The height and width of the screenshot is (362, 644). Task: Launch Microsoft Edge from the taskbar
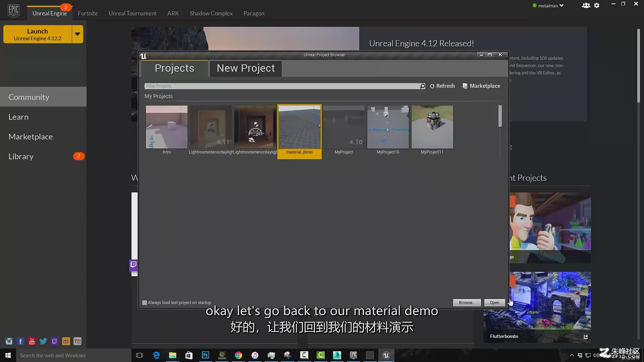click(x=156, y=355)
